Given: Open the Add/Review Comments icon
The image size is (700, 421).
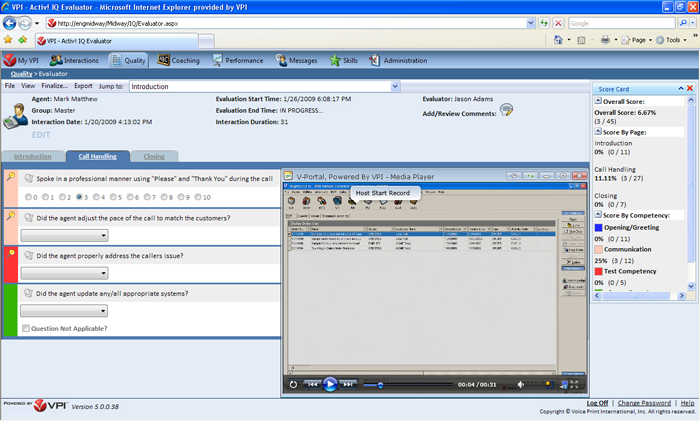Looking at the screenshot, I should point(507,110).
